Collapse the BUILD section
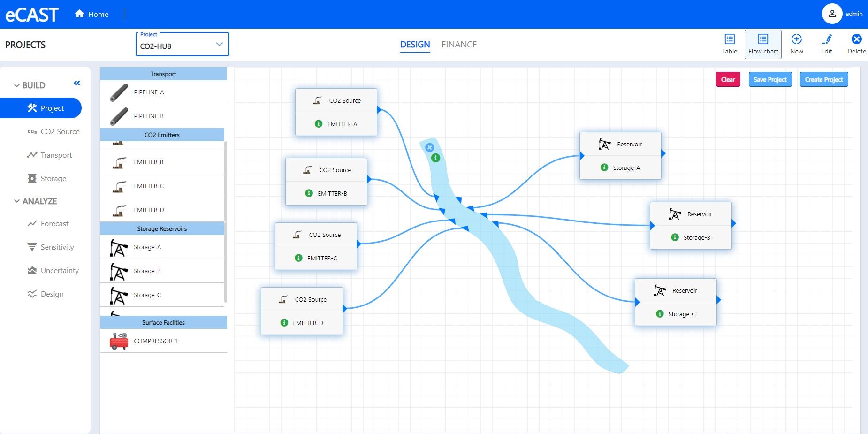Viewport: 868px width, 434px height. coord(17,85)
